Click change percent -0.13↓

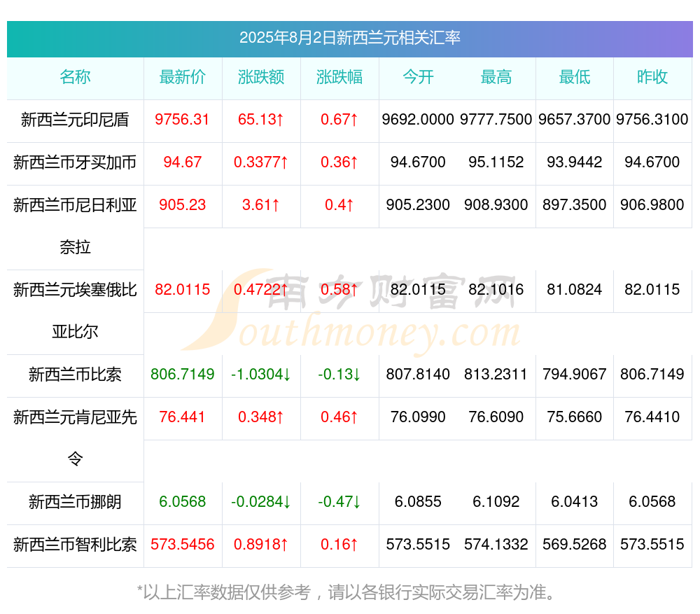(339, 374)
